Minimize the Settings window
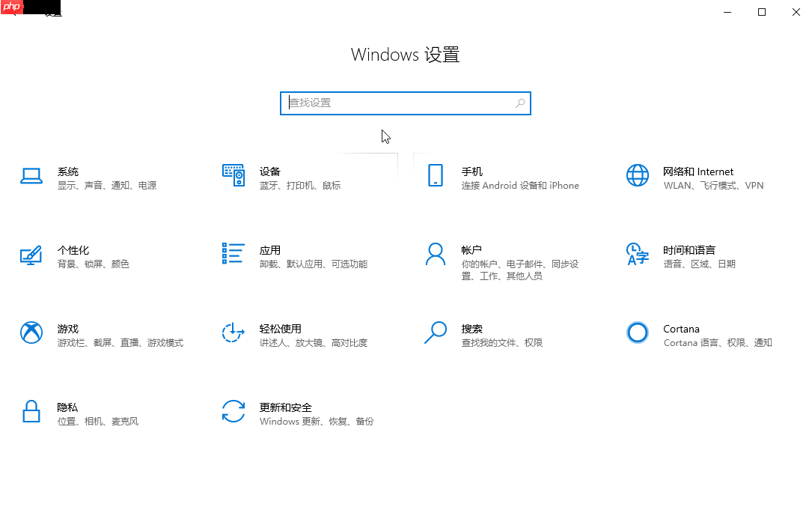812x516 pixels. 727,12
